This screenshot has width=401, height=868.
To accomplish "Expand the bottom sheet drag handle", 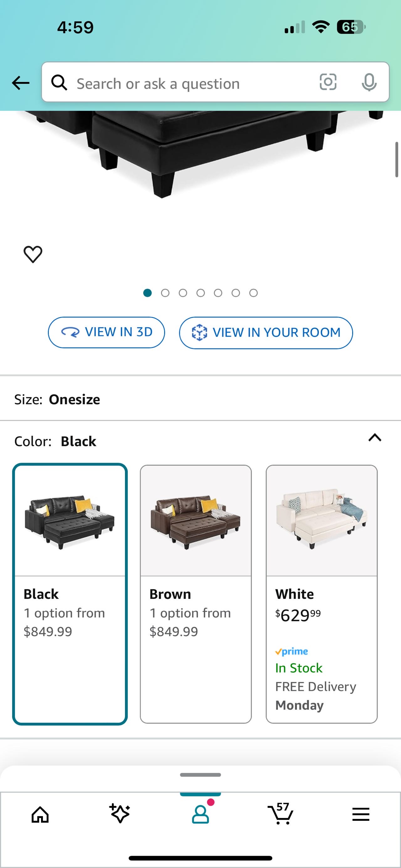I will tap(200, 775).
